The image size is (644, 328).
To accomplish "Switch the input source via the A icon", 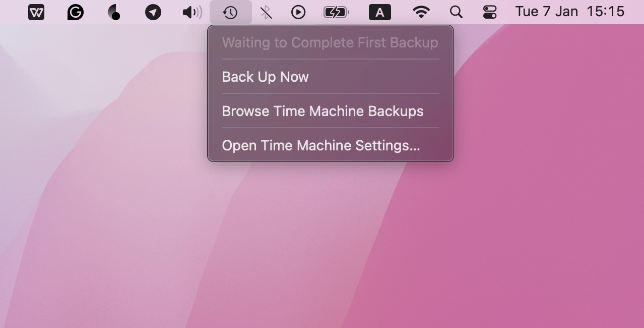I will tap(380, 12).
